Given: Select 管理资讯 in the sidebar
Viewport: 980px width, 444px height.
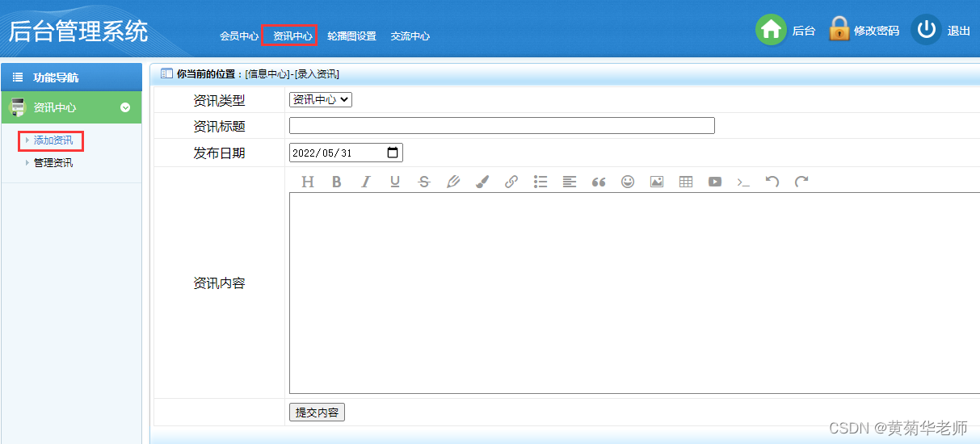Looking at the screenshot, I should pos(53,163).
